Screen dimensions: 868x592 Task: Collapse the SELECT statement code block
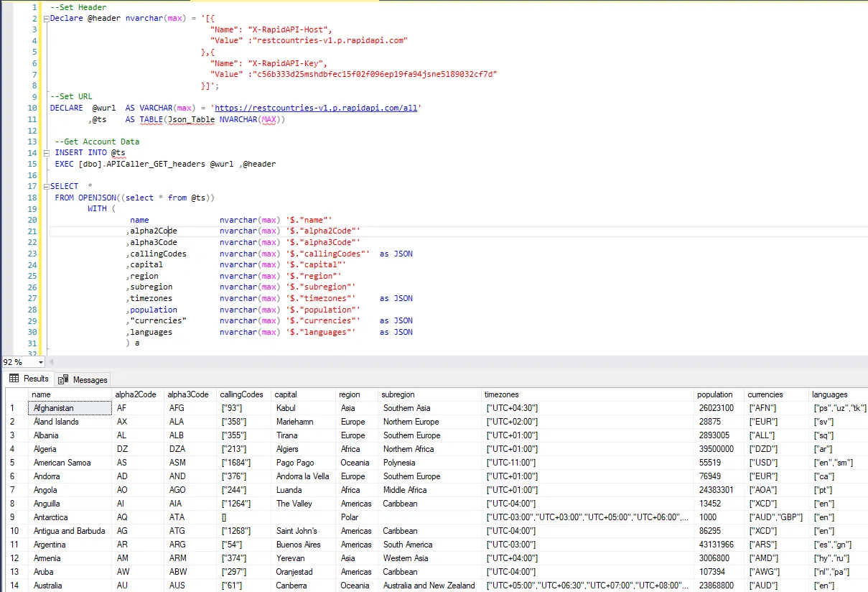pos(45,186)
